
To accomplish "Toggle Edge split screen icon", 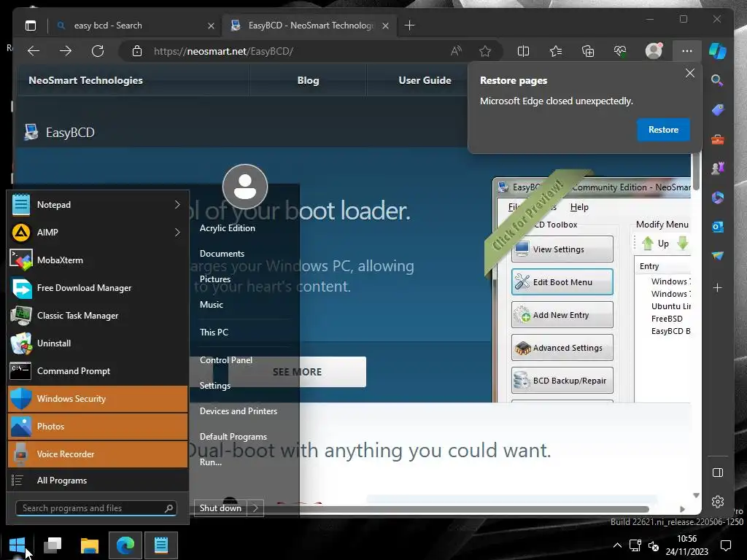I will click(x=523, y=51).
